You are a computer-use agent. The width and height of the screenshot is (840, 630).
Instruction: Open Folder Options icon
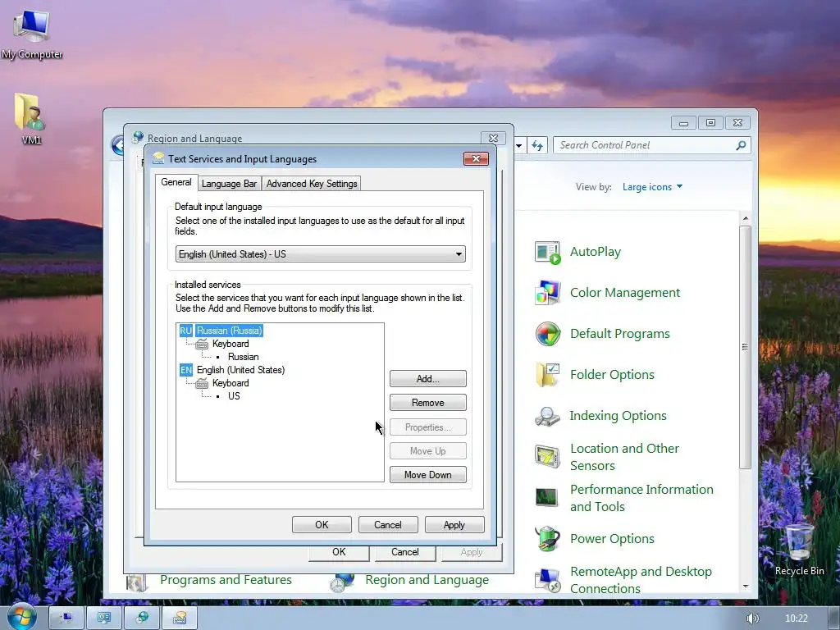point(547,374)
